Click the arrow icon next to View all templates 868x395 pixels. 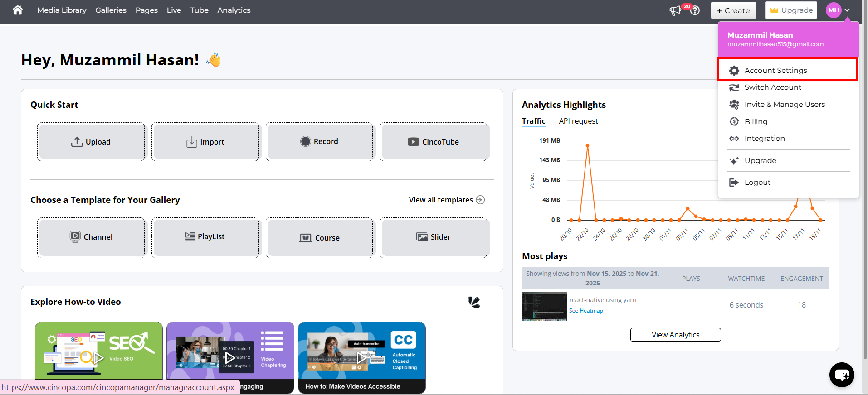[480, 200]
